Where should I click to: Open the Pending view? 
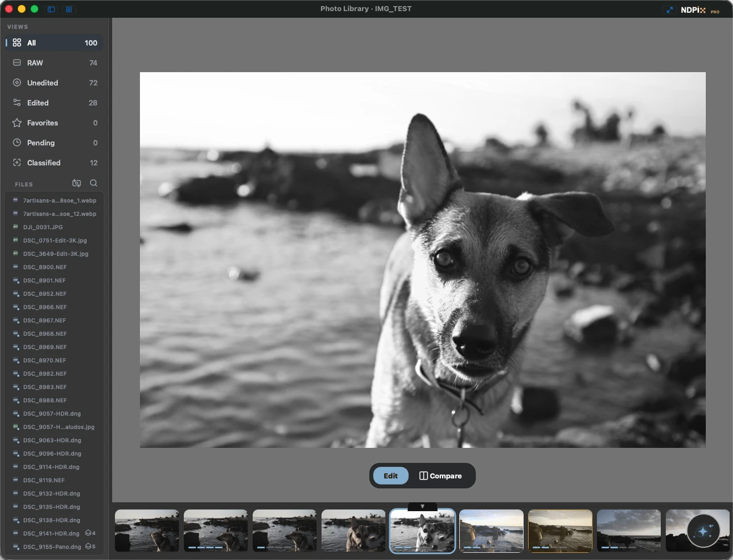54,143
